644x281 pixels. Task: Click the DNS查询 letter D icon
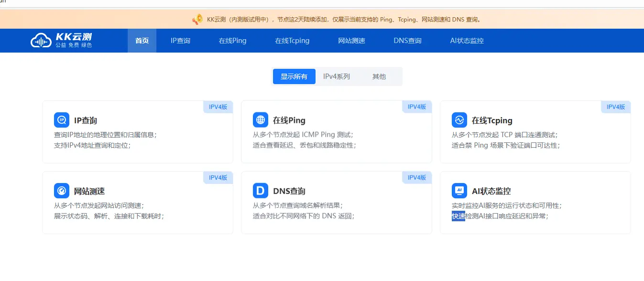(x=261, y=191)
